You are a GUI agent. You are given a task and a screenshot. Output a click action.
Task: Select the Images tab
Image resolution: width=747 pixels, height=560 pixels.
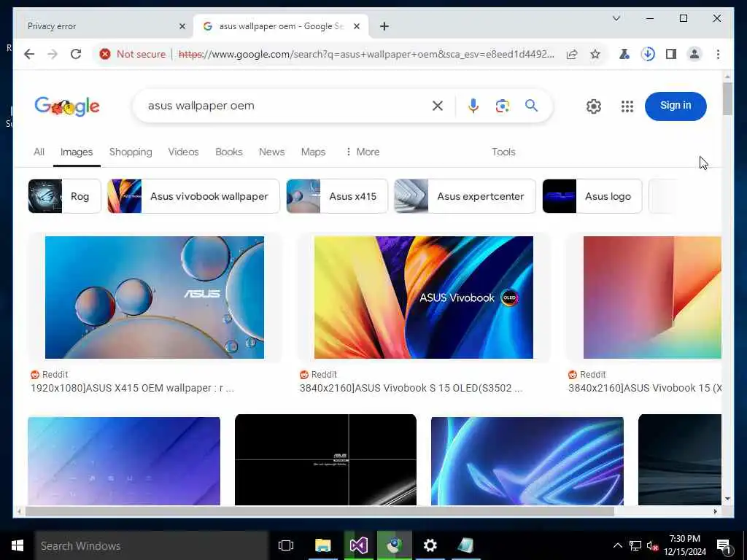(x=76, y=152)
